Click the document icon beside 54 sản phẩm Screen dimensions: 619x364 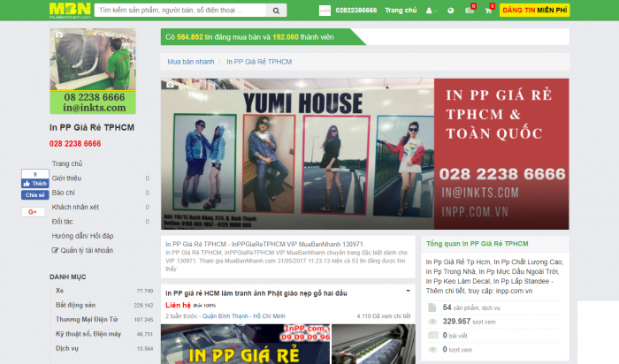click(432, 307)
